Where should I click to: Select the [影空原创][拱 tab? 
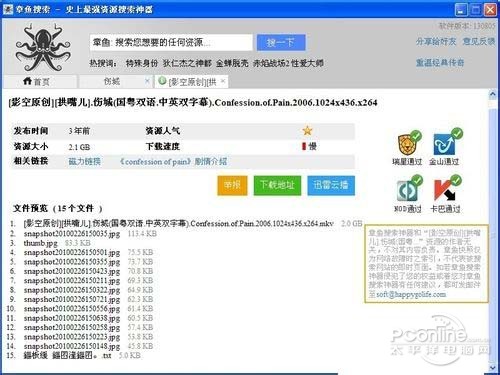191,82
